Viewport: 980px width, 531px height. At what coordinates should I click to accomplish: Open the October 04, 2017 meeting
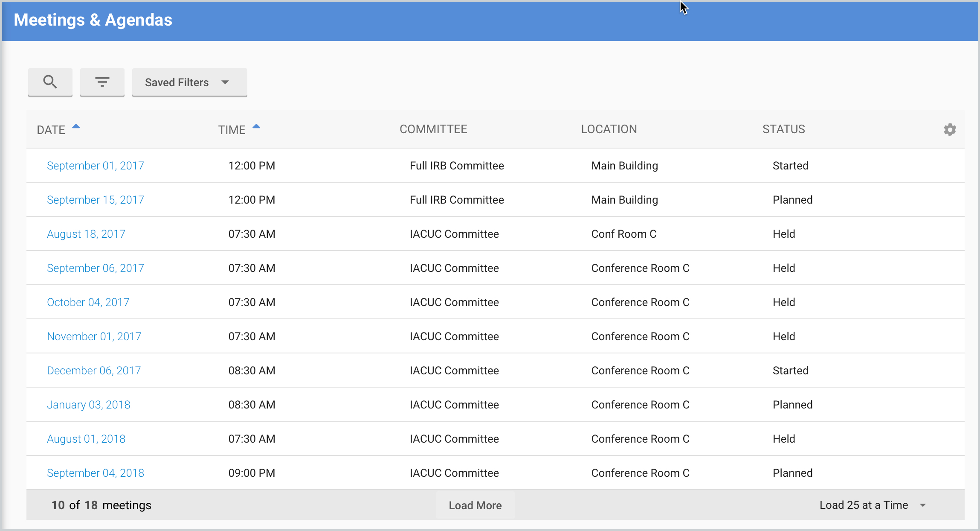(x=88, y=302)
